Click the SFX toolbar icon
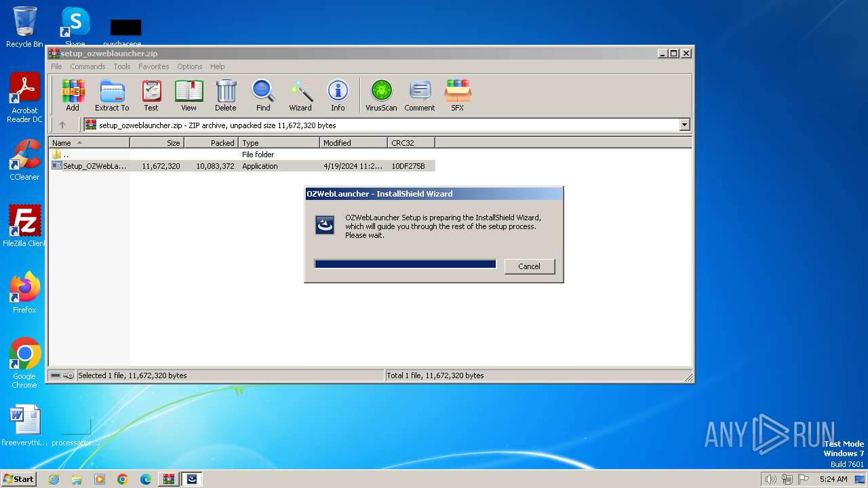The image size is (868, 488). pyautogui.click(x=458, y=95)
